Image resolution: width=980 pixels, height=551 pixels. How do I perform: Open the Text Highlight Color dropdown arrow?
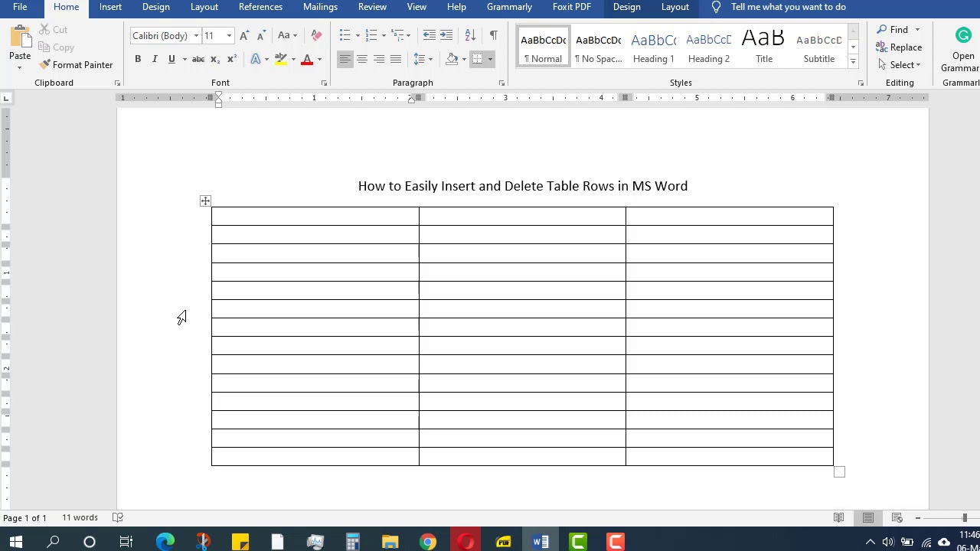(x=293, y=59)
